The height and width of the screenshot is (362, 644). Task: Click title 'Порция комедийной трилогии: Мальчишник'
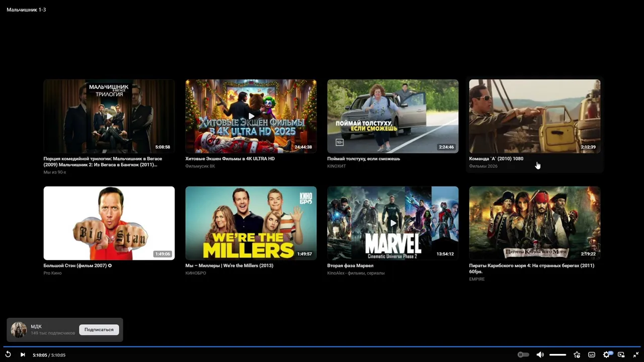pos(103,161)
